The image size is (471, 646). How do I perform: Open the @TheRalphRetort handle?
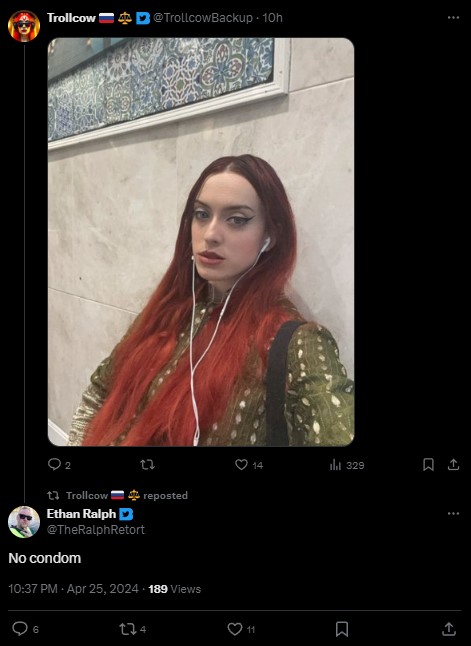point(96,529)
